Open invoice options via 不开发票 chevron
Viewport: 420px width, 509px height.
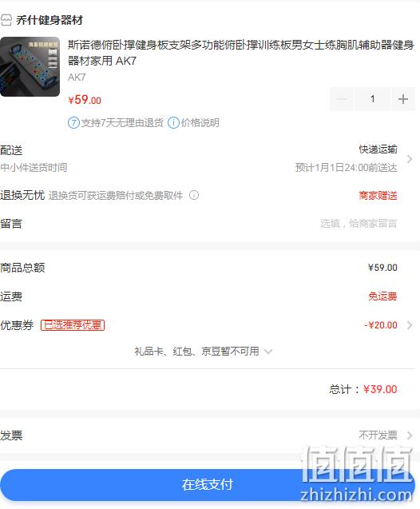coord(410,435)
